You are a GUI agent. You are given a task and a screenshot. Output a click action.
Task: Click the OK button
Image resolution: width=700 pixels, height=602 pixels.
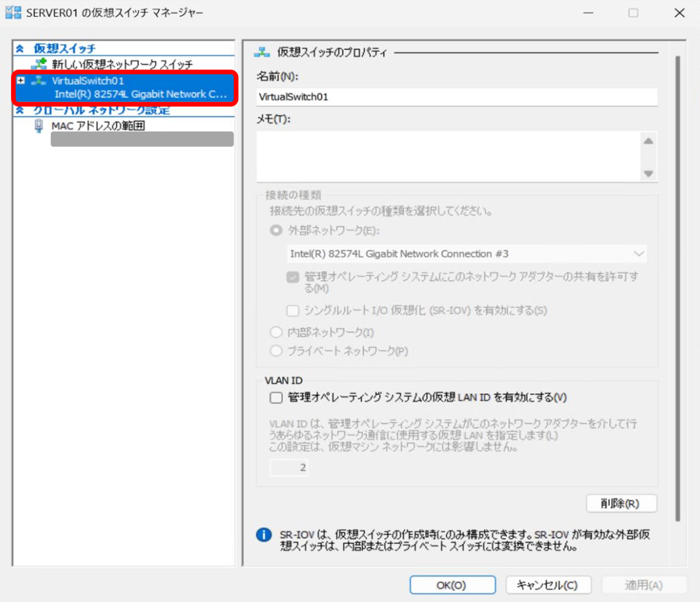(452, 585)
